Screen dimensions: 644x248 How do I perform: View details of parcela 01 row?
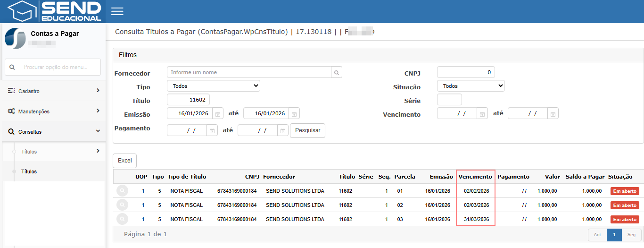[x=122, y=191]
